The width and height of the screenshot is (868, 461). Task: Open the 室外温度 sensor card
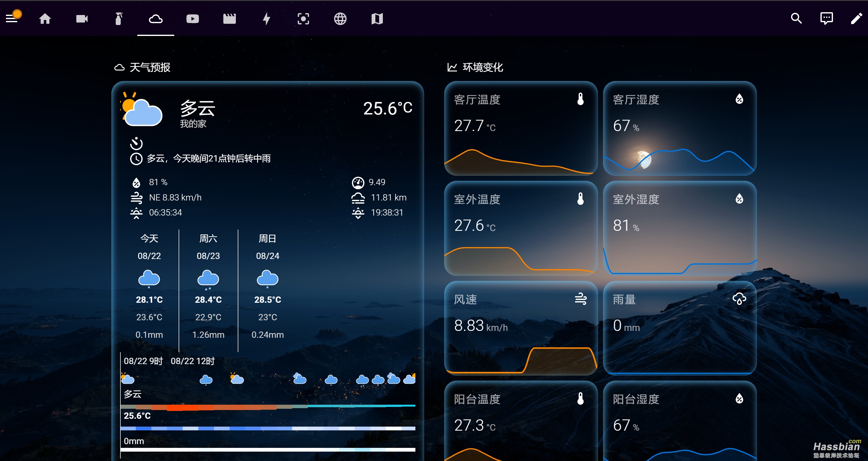pyautogui.click(x=521, y=228)
